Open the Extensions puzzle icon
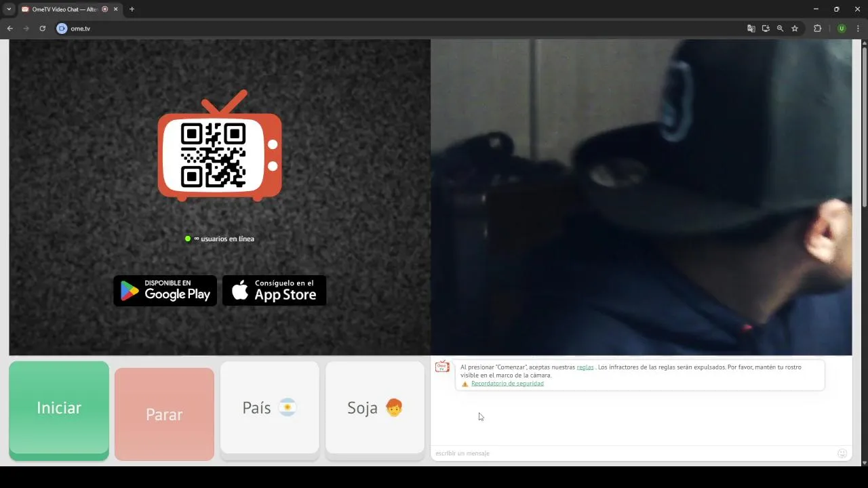Screen dimensions: 868x488 [x=817, y=28]
